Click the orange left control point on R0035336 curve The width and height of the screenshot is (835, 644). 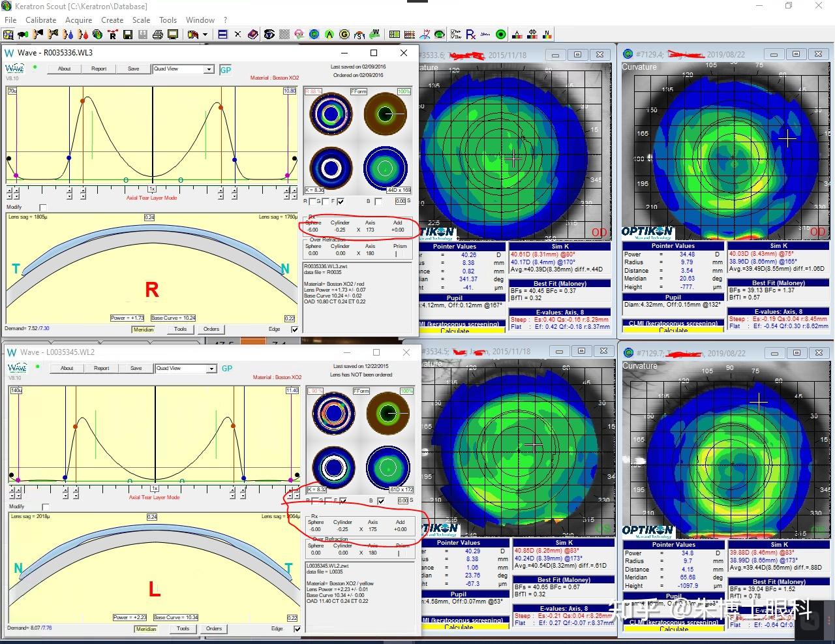click(x=83, y=101)
